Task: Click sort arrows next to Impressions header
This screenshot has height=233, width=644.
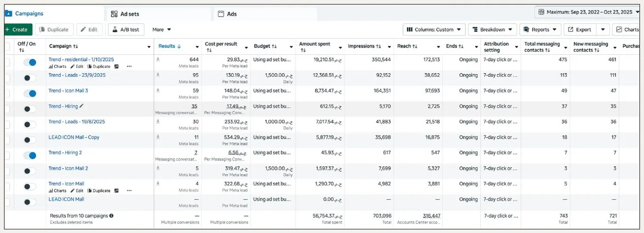Action: (379, 47)
